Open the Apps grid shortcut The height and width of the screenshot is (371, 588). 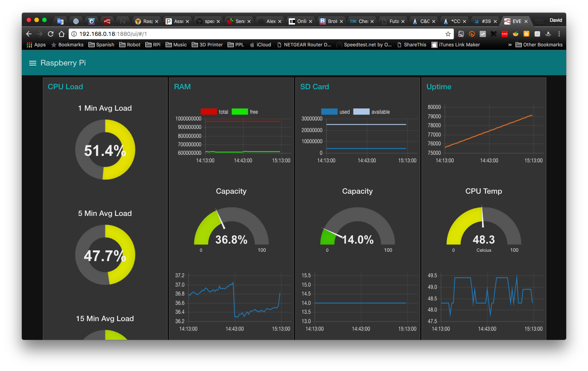pos(36,45)
